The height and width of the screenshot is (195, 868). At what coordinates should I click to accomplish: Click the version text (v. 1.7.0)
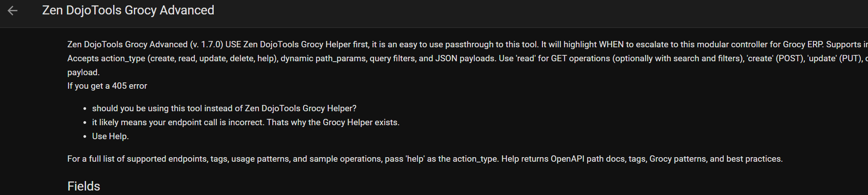pos(207,45)
